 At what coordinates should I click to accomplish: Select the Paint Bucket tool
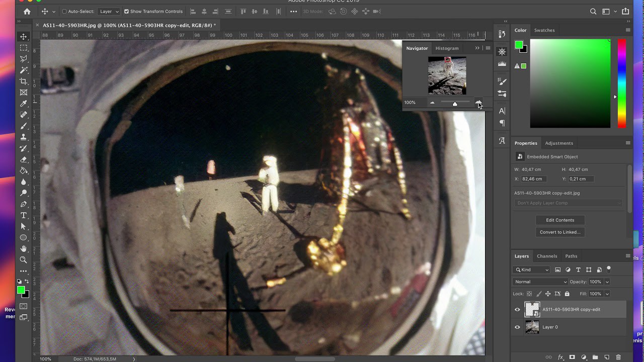pyautogui.click(x=23, y=170)
